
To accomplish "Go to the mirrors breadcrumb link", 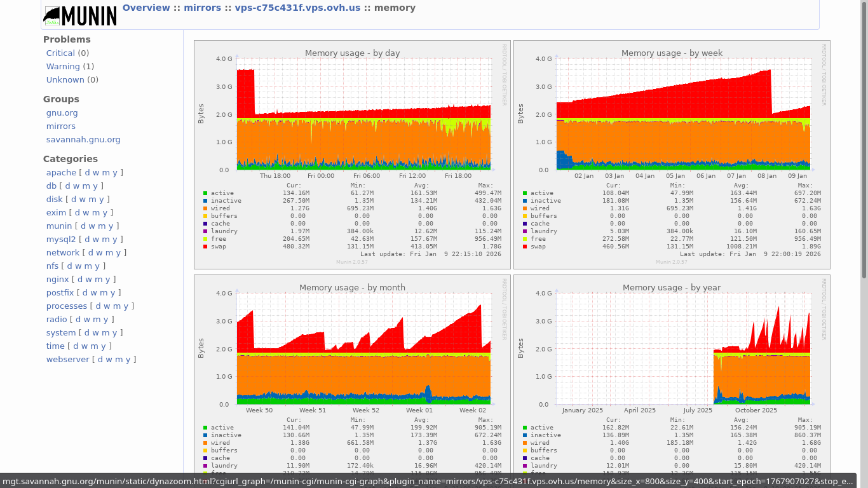I will click(x=203, y=8).
